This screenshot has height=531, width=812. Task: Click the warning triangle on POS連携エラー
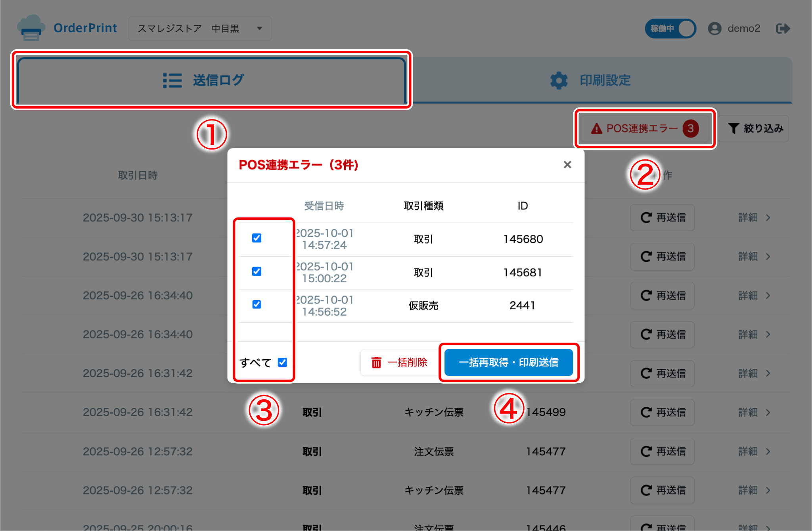(596, 128)
